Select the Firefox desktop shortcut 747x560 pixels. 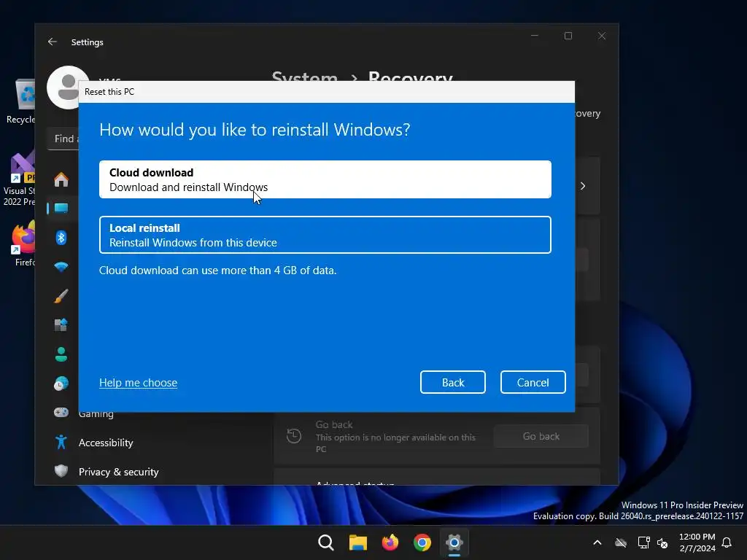24,243
